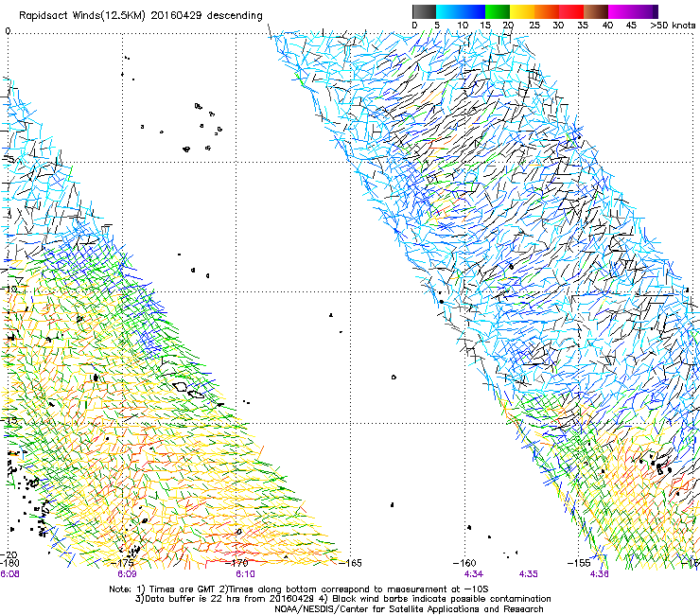This screenshot has height=615, width=700.
Task: Click the '0' latitude label at top left
Action: (8, 31)
